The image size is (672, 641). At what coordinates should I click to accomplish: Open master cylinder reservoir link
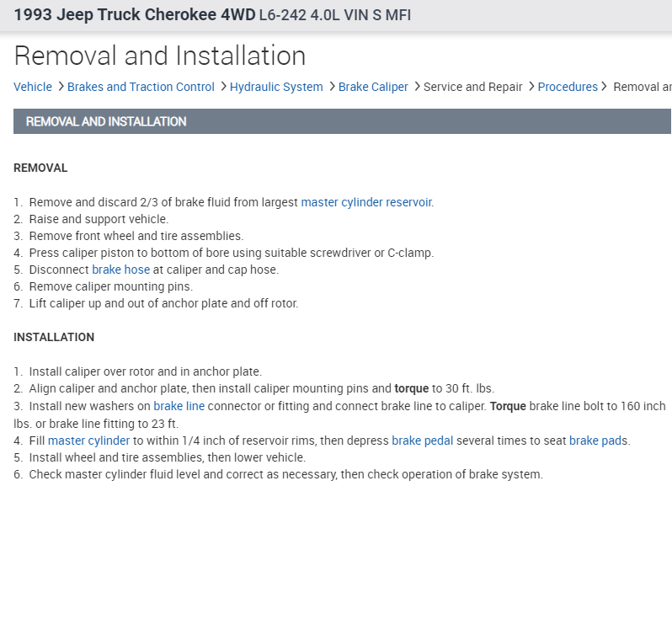(366, 202)
